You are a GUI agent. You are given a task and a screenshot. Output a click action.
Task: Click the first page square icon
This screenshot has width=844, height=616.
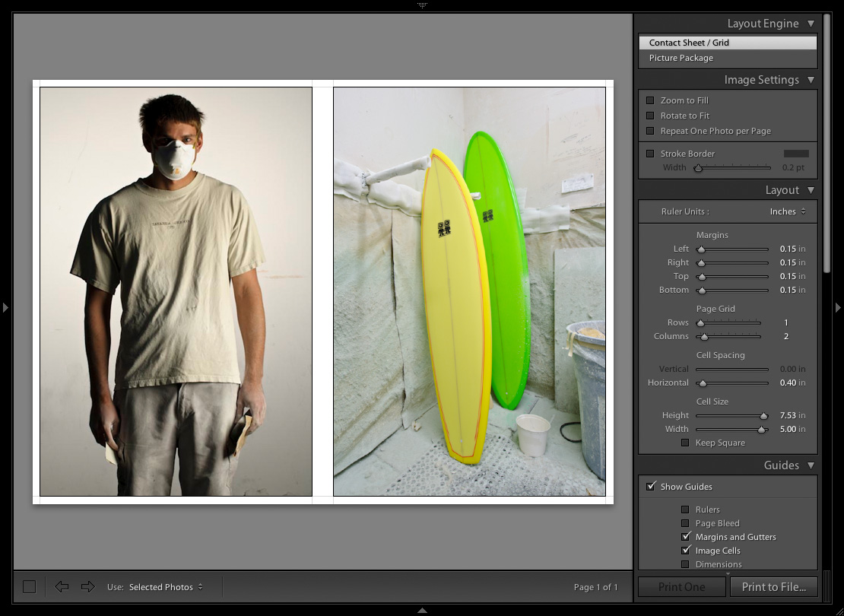click(29, 586)
